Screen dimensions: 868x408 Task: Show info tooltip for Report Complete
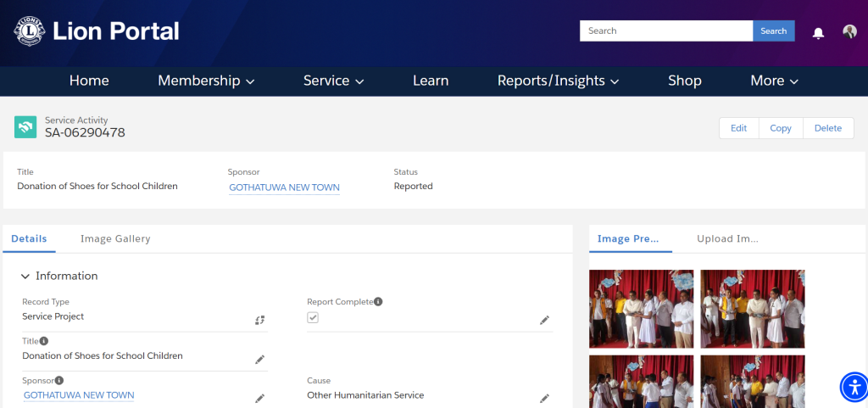[378, 302]
